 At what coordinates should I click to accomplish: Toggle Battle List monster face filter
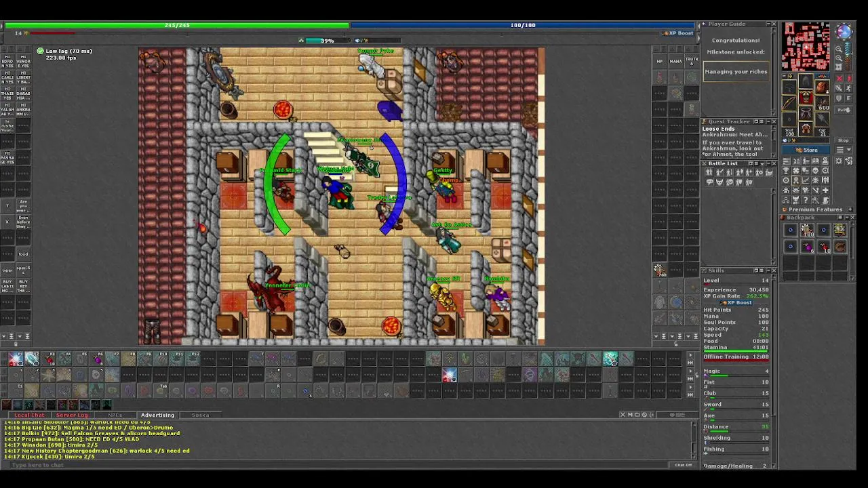coord(719,182)
